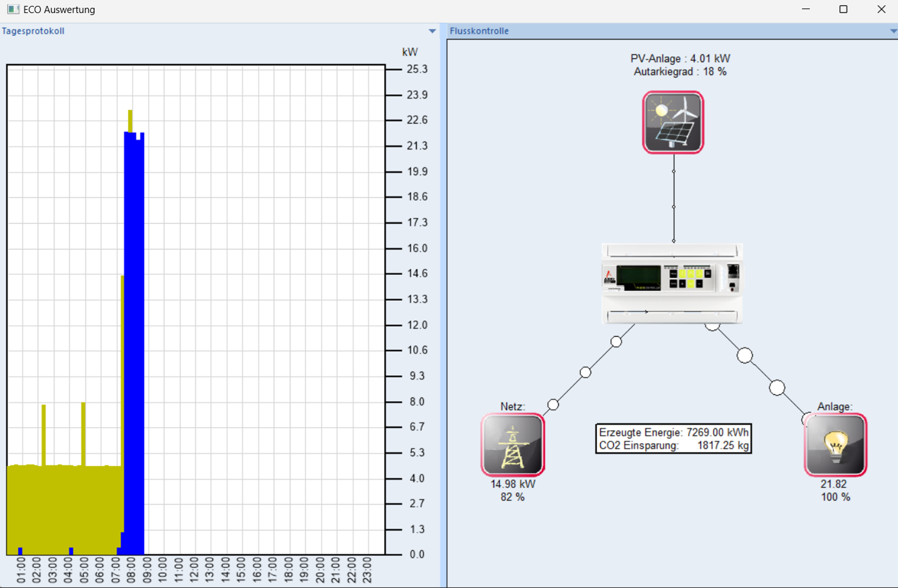Screen dimensions: 898x588
Task: Maximize the ECO Auswertung window
Action: pyautogui.click(x=843, y=9)
